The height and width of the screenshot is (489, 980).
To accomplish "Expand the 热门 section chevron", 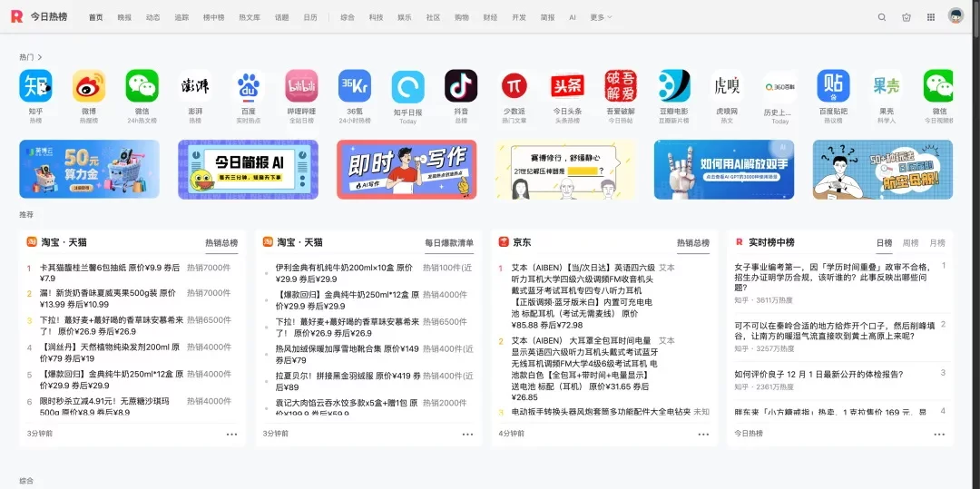I will [40, 57].
